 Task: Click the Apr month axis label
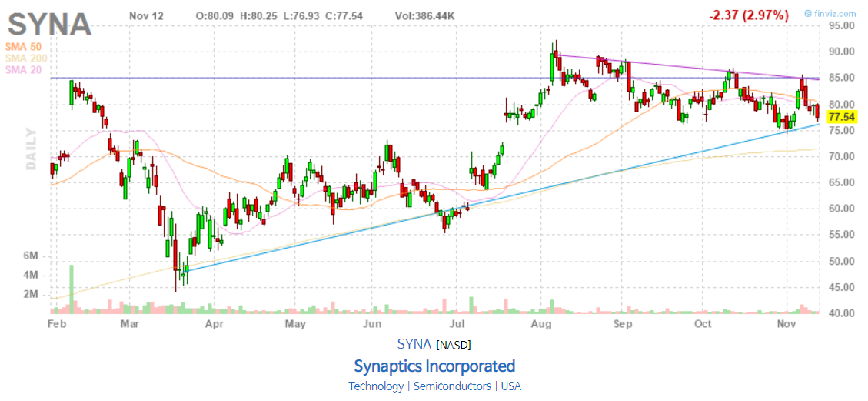214,323
